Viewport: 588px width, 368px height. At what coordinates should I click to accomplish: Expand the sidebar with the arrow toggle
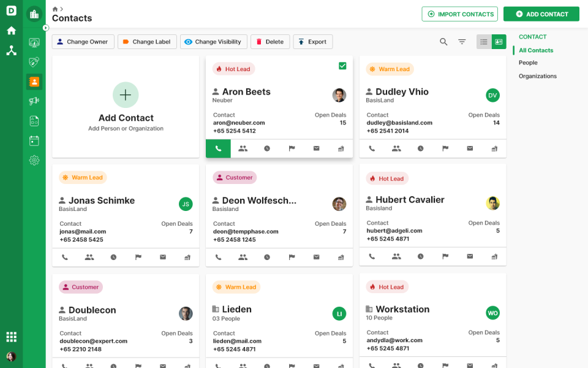pos(46,28)
